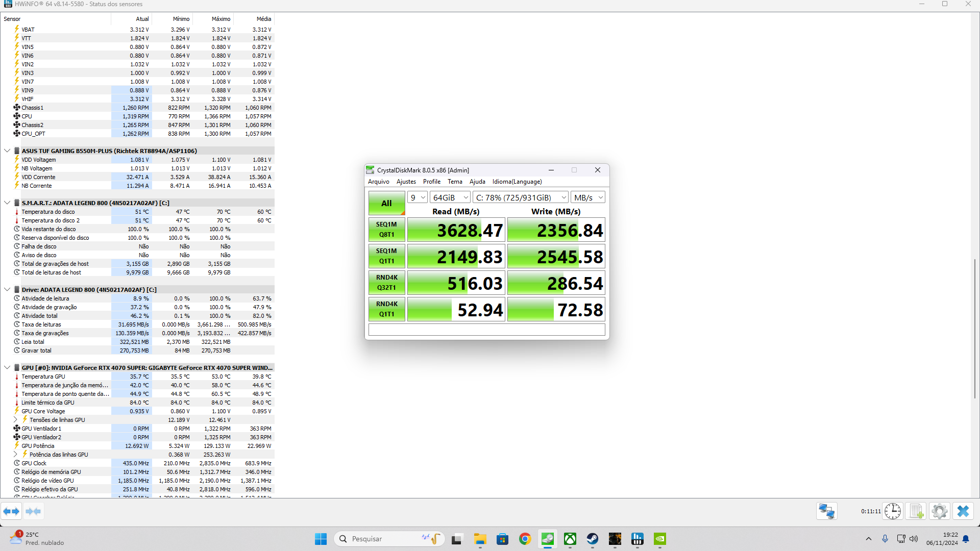The height and width of the screenshot is (551, 980).
Task: Run SEQ1M Q1T1 test button
Action: [387, 256]
